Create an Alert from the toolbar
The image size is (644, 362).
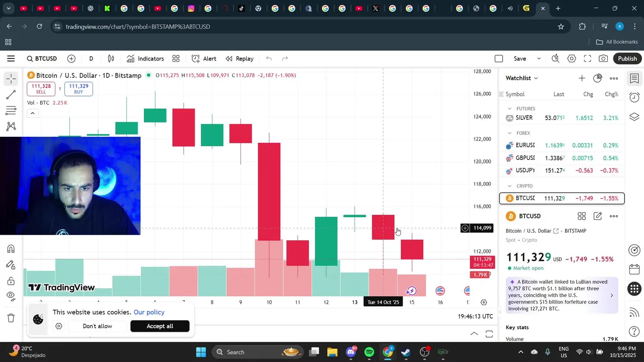click(204, 59)
